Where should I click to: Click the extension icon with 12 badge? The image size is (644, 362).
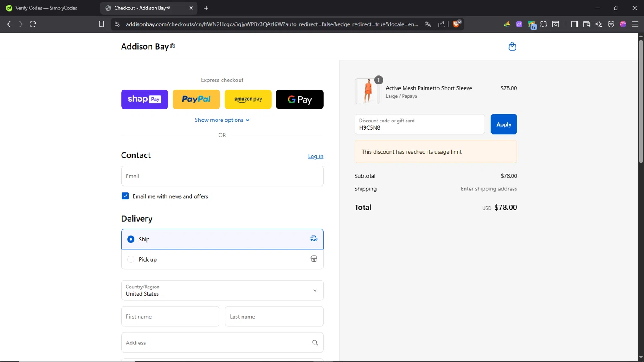pos(532,25)
